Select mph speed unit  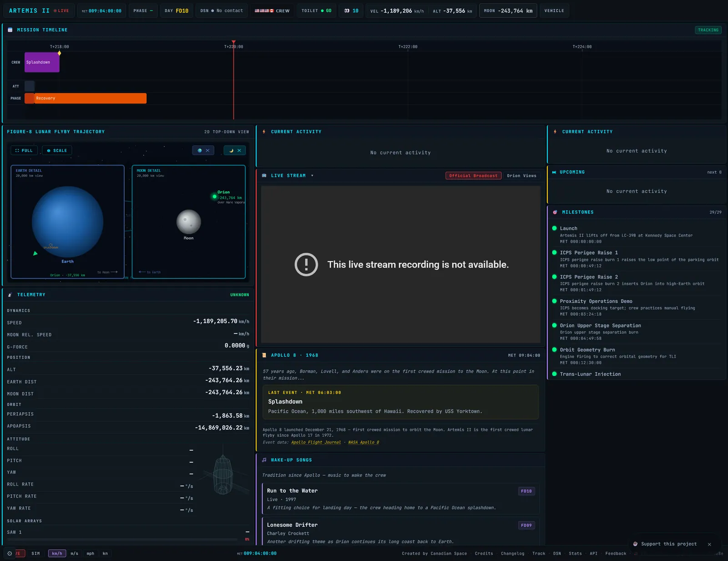(x=91, y=553)
